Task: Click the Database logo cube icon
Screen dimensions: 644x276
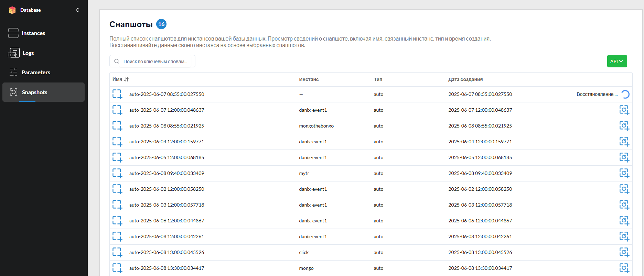Action: click(12, 10)
